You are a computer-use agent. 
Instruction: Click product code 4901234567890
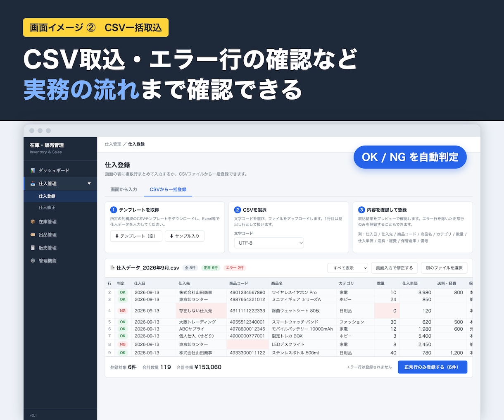click(247, 292)
